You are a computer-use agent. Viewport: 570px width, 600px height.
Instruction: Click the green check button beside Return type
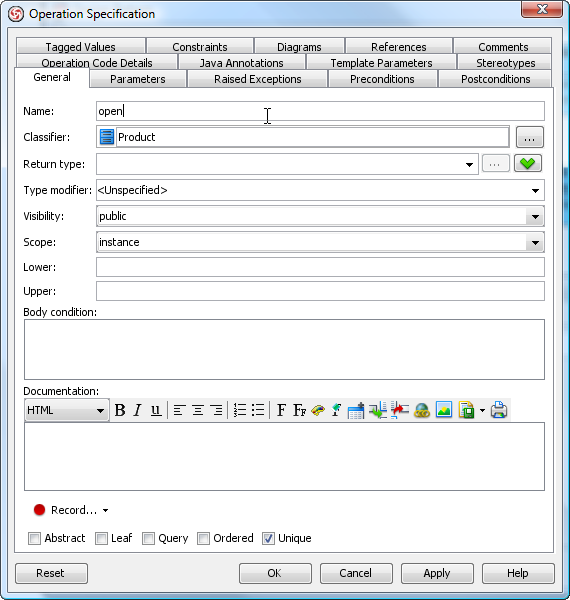click(x=528, y=164)
